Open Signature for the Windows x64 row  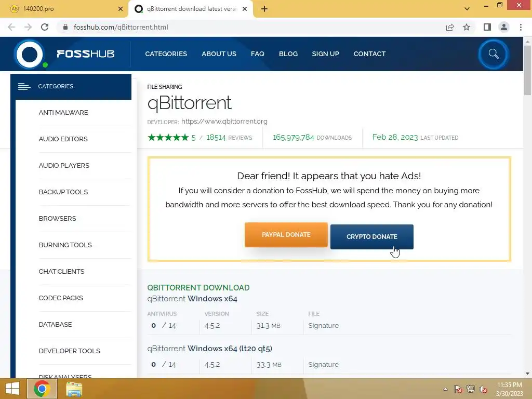click(x=323, y=325)
